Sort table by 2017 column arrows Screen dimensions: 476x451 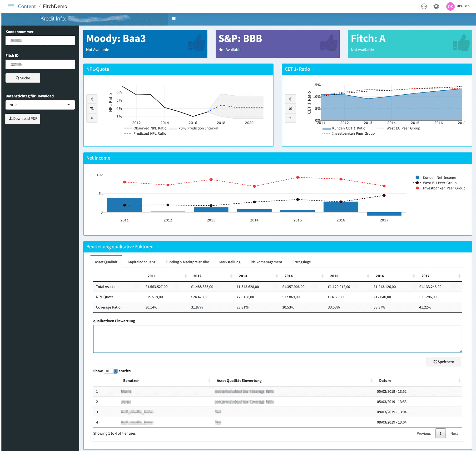click(x=459, y=276)
